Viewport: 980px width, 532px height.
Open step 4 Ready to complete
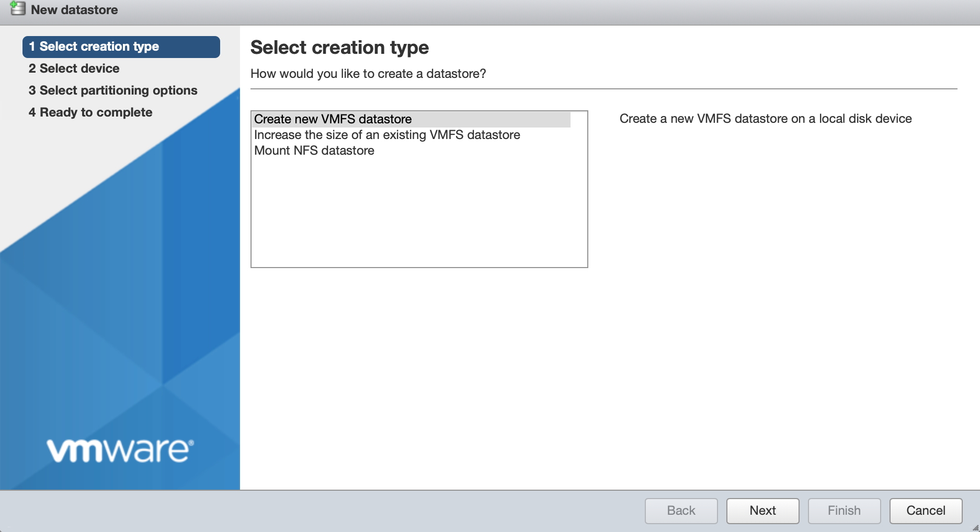tap(90, 112)
